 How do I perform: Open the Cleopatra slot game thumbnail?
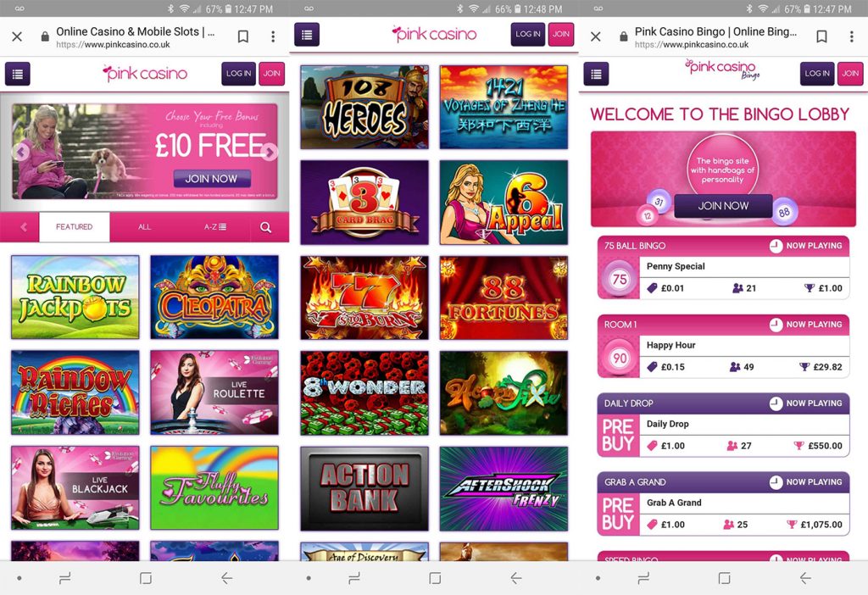click(x=214, y=297)
